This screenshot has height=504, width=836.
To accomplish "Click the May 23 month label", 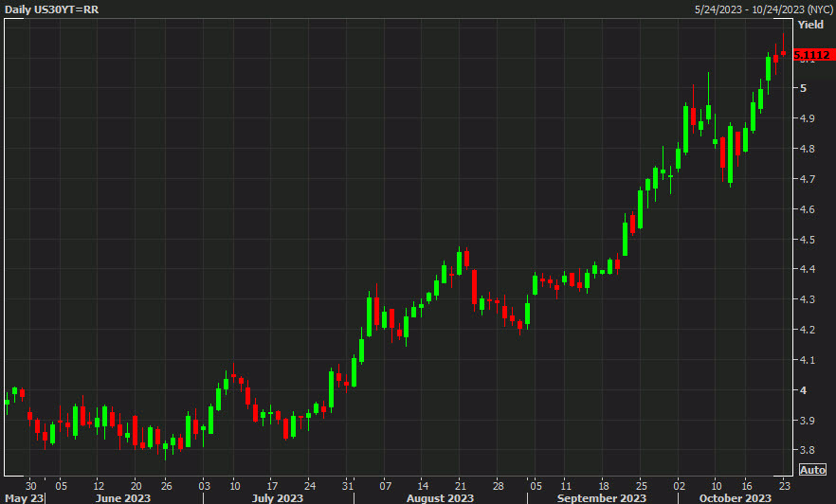I will 24,498.
